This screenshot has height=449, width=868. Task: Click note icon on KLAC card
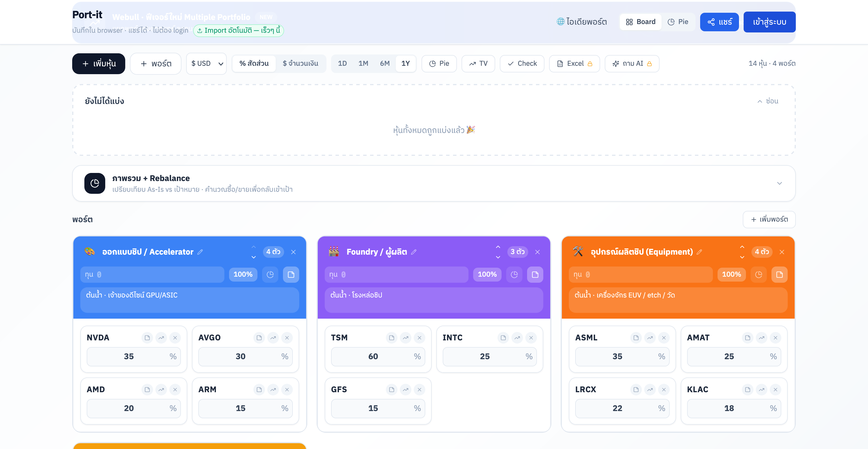pos(748,389)
